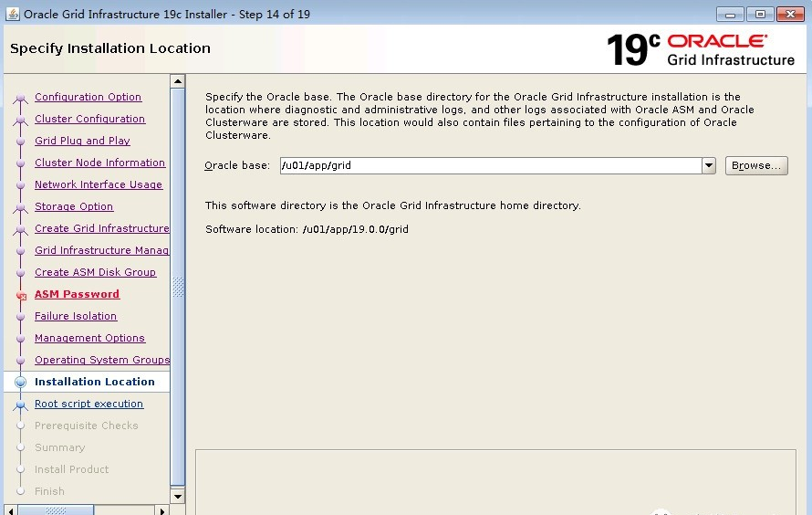Open Create ASM Disk Group step
This screenshot has width=812, height=515.
pyautogui.click(x=95, y=272)
